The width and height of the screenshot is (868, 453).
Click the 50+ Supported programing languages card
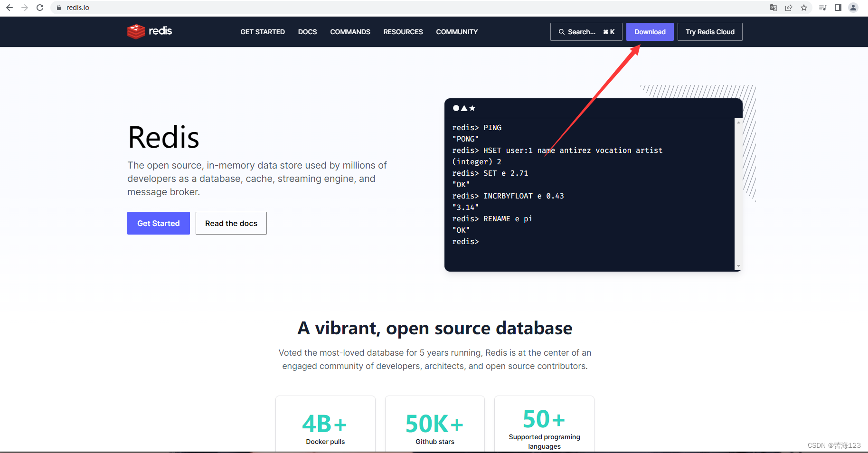coord(544,424)
